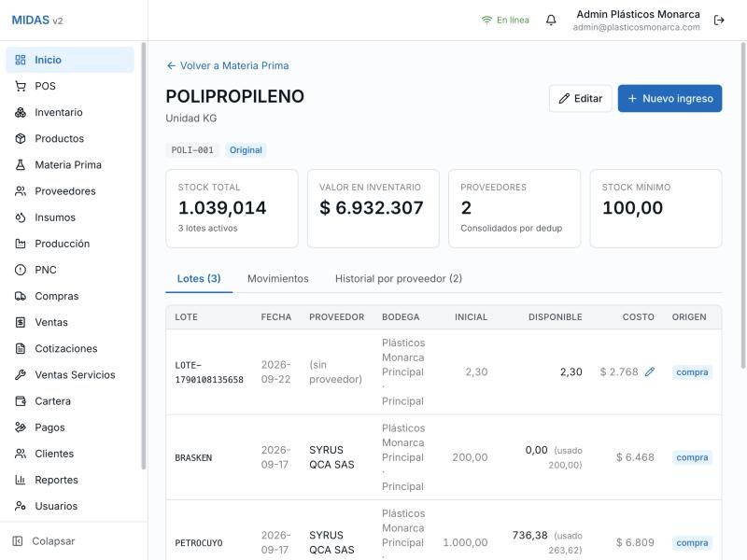Click available 736,38 value
The width and height of the screenshot is (747, 560).
[x=529, y=535]
